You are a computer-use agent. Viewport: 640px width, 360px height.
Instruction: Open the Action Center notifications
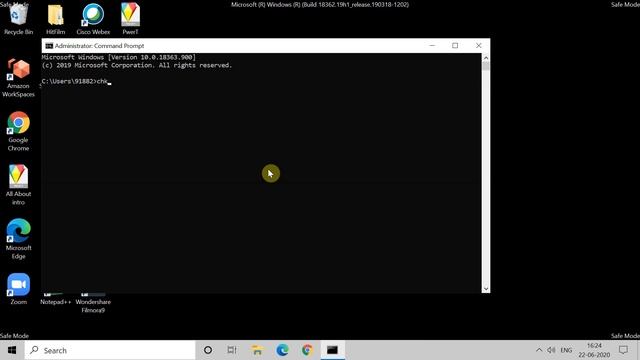click(623, 350)
